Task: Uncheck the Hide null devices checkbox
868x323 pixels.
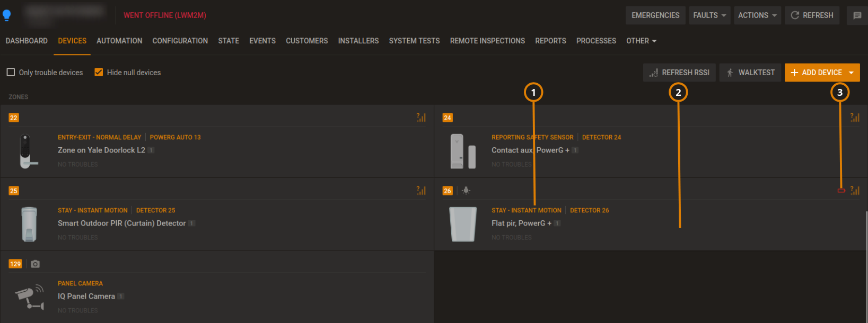Action: pos(99,73)
